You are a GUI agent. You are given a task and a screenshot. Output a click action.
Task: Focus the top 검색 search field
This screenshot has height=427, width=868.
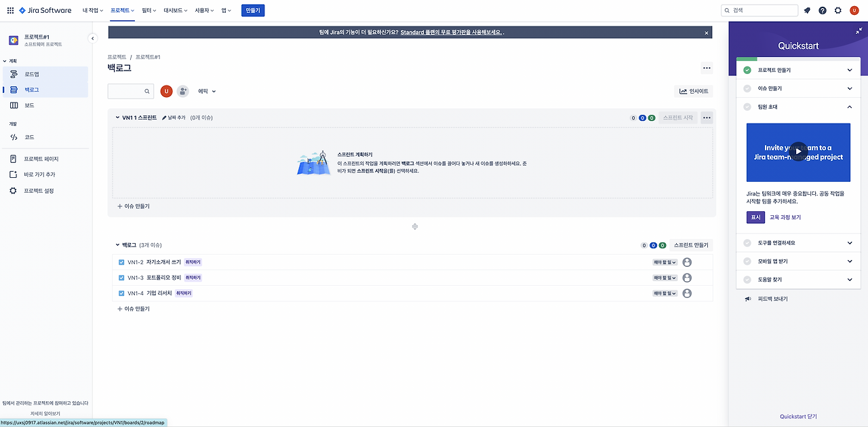coord(759,10)
